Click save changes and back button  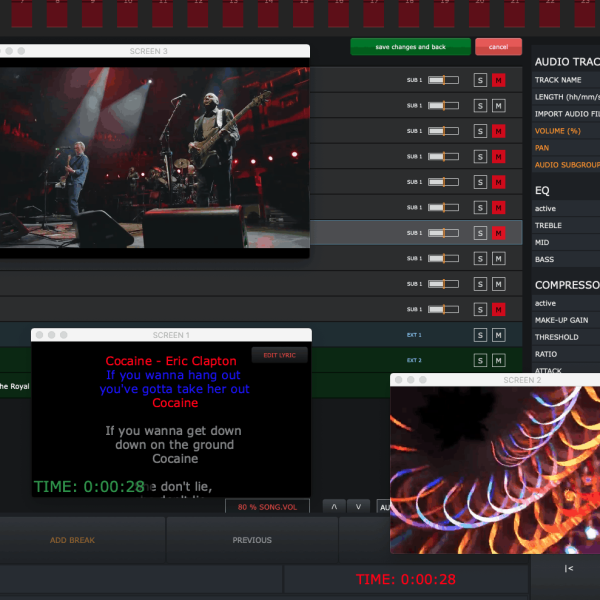pos(410,47)
